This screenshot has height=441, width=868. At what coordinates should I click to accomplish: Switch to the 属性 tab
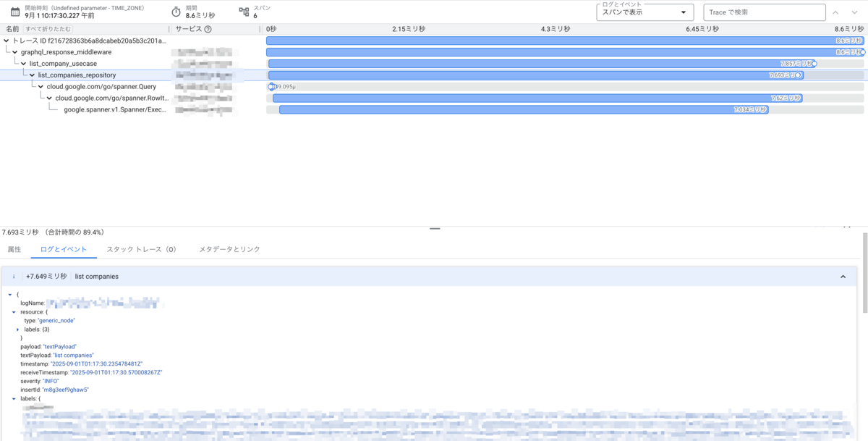tap(13, 249)
